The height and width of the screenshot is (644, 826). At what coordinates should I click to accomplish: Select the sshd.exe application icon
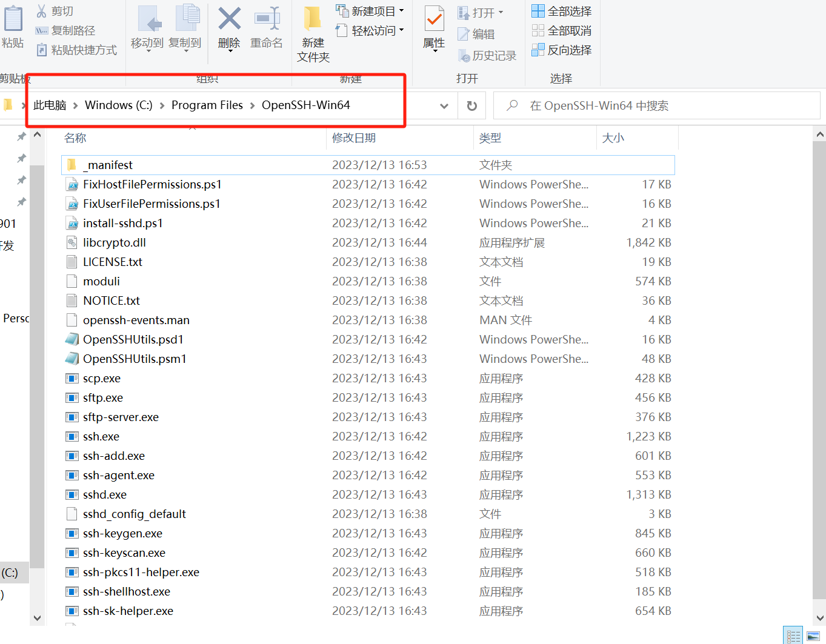pyautogui.click(x=72, y=494)
